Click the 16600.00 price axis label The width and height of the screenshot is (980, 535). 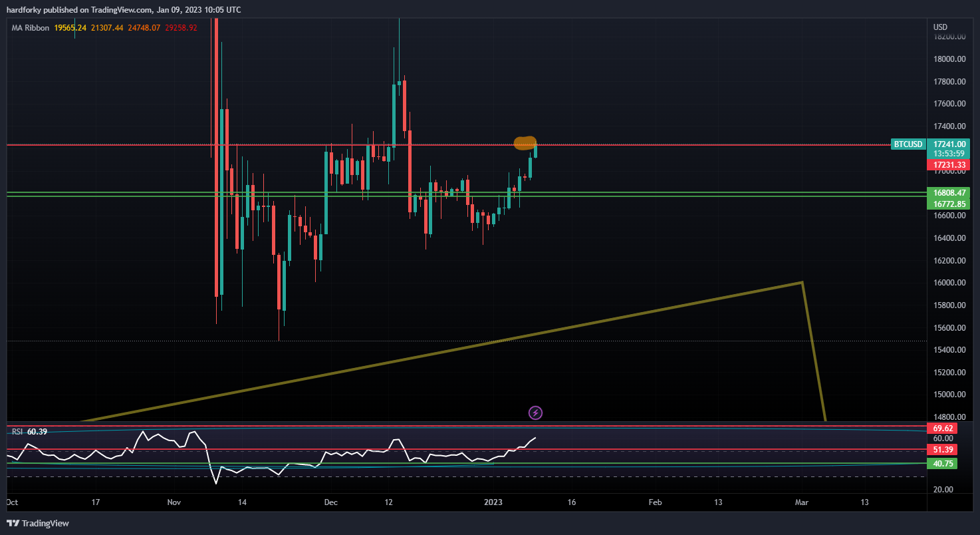pos(949,216)
